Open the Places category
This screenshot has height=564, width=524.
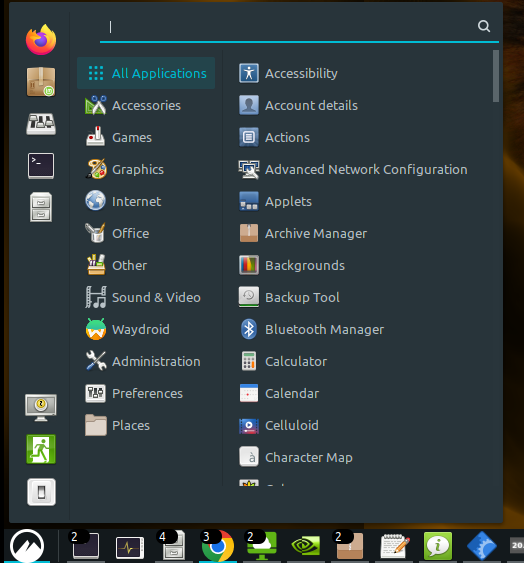coord(146,426)
